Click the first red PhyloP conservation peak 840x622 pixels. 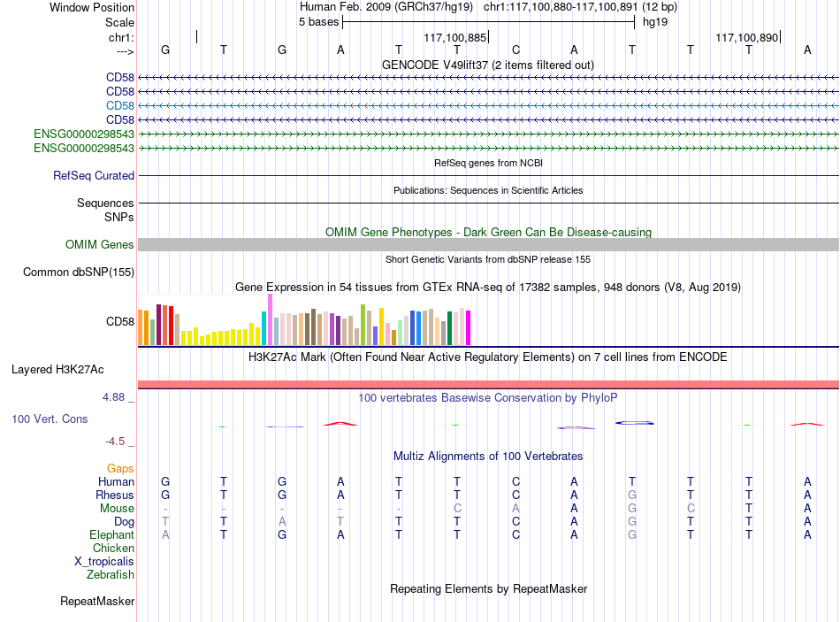340,424
